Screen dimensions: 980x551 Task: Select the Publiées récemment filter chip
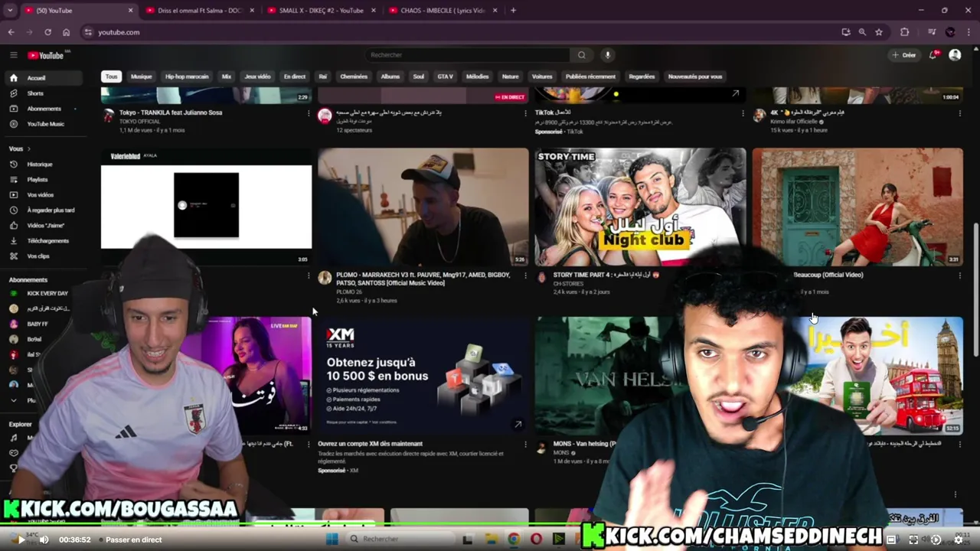[x=590, y=77]
